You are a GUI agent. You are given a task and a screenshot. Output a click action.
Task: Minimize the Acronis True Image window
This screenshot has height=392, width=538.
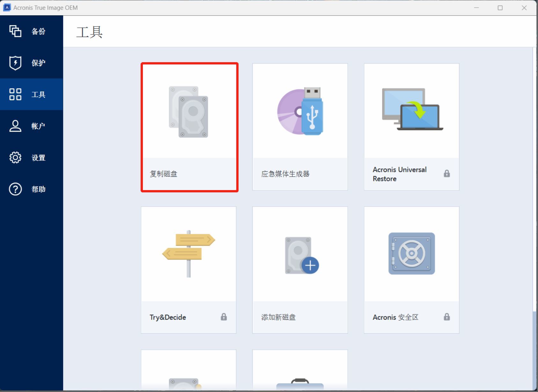476,8
